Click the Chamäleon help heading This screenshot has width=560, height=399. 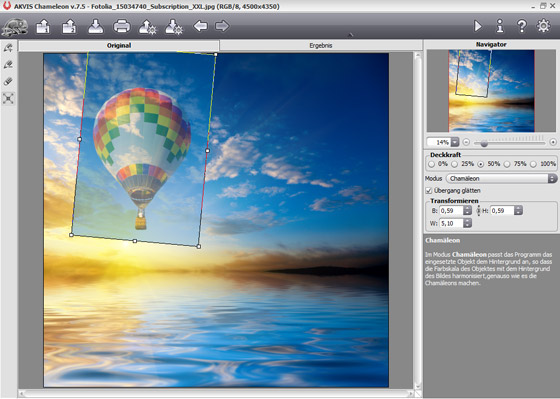[442, 240]
